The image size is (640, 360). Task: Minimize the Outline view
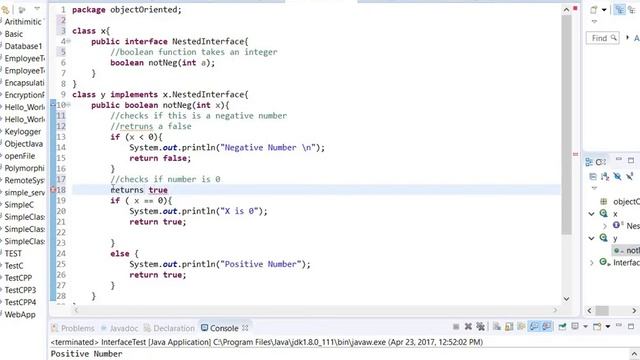click(619, 160)
